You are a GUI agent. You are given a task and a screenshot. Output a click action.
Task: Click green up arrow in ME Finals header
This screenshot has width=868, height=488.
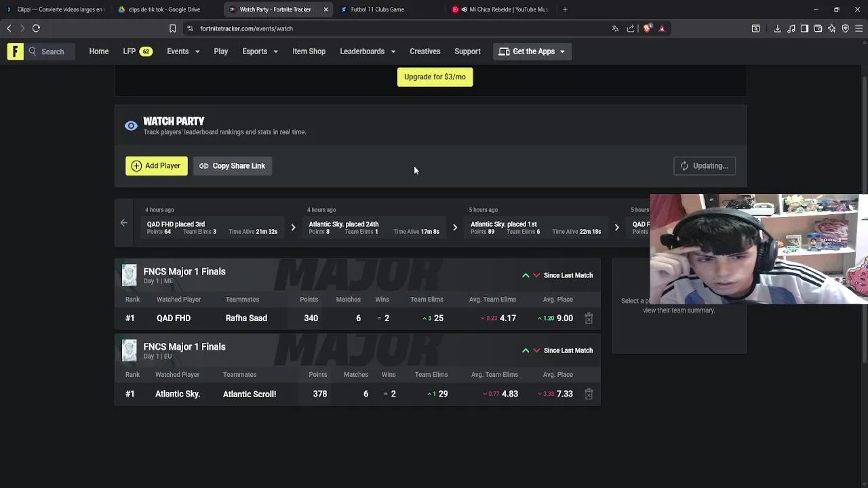point(526,275)
